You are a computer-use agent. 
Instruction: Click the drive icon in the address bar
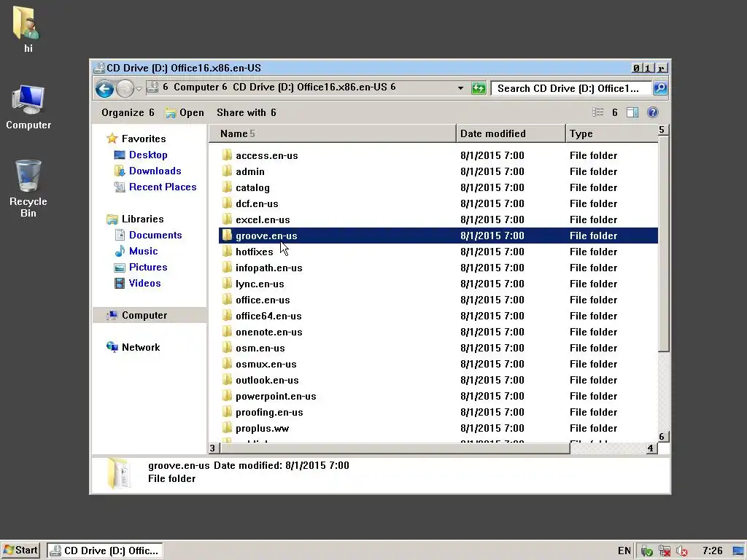pos(152,87)
